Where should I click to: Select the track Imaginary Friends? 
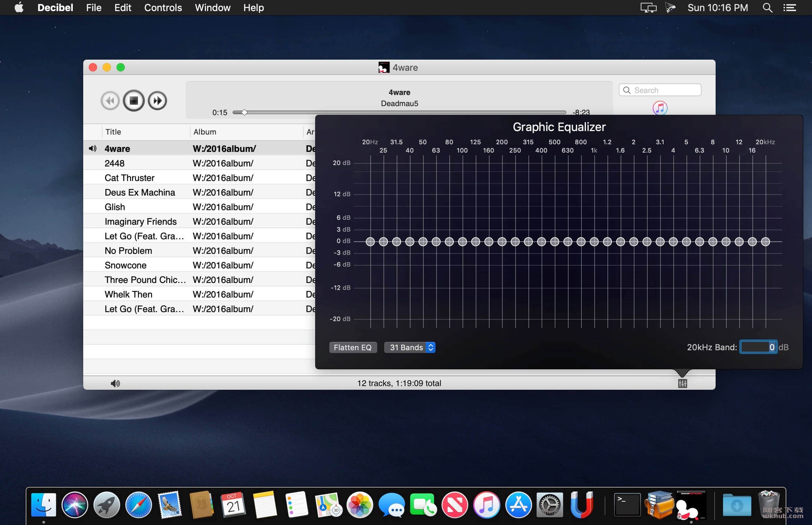tap(199, 221)
